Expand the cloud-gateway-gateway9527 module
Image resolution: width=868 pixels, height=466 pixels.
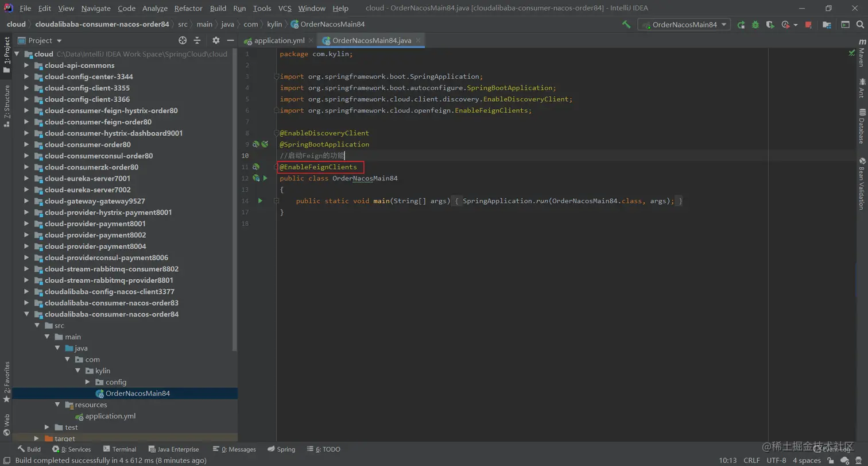26,201
